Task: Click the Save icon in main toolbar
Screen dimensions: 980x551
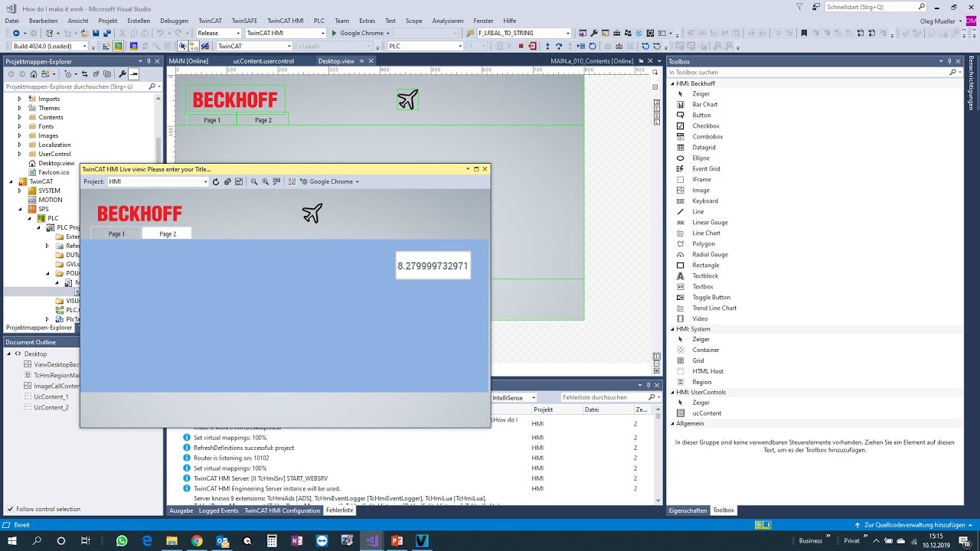Action: coord(96,34)
